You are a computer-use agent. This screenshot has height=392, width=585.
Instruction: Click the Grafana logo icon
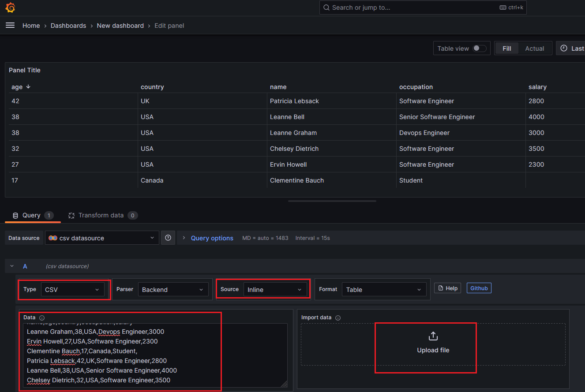click(11, 7)
